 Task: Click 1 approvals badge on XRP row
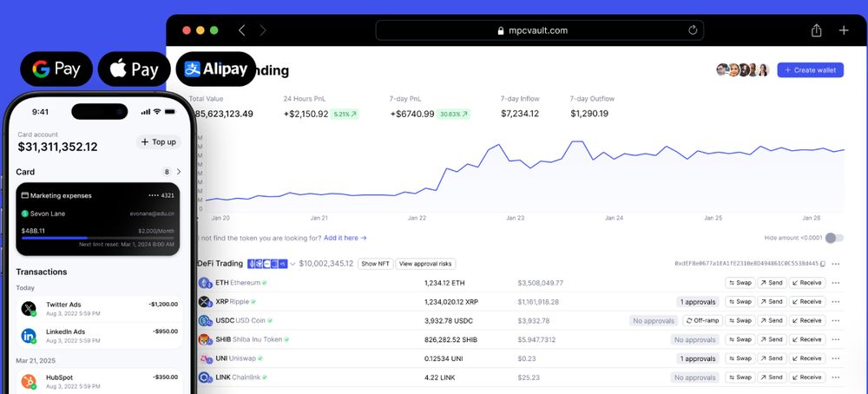click(x=698, y=302)
